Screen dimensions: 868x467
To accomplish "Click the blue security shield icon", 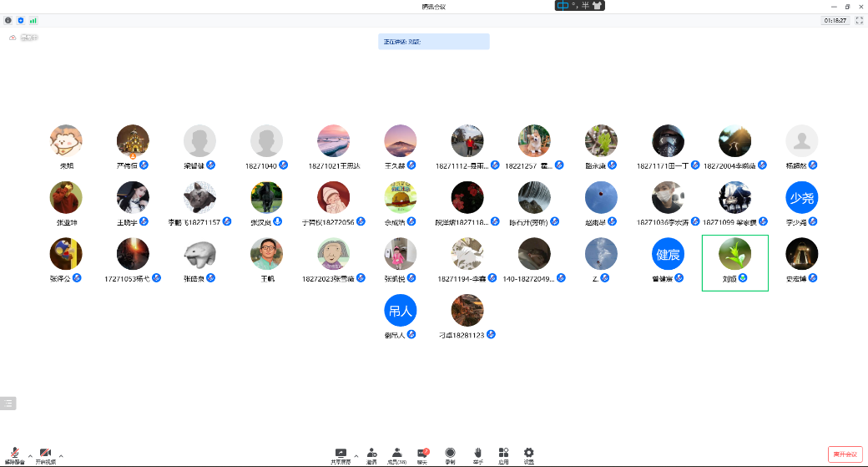I will [21, 20].
